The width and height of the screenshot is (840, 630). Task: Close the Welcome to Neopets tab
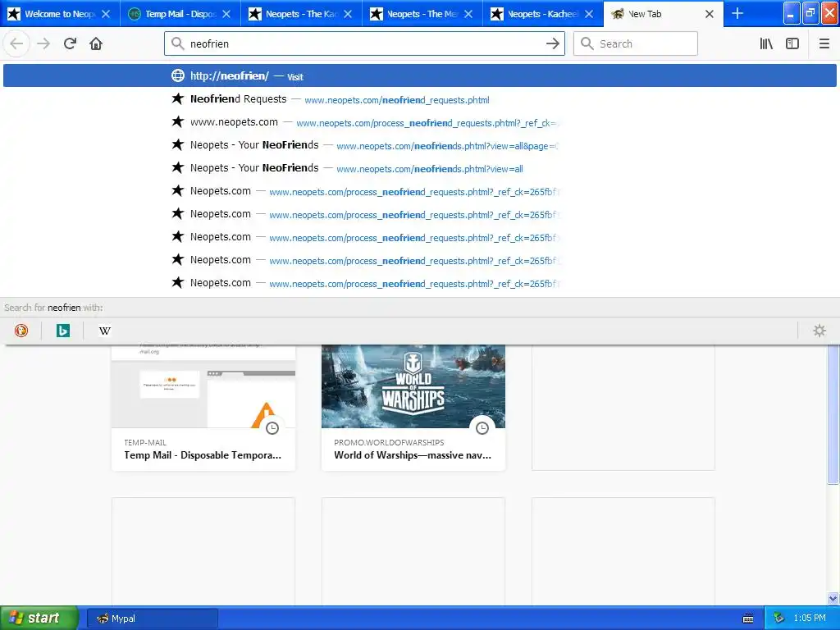point(106,14)
